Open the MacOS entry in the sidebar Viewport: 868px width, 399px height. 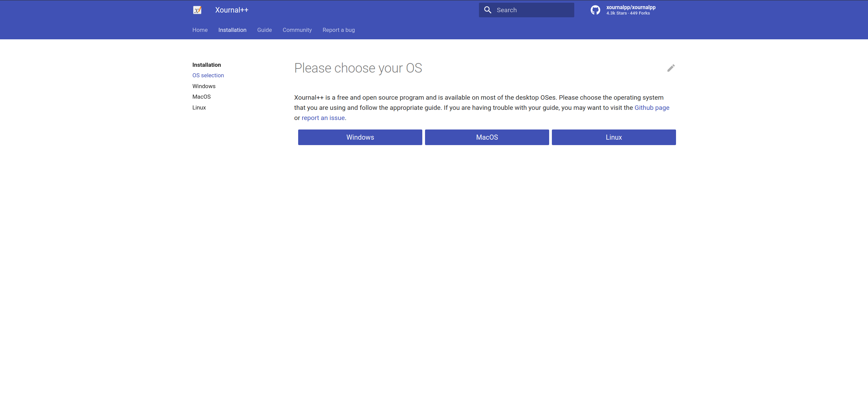201,97
